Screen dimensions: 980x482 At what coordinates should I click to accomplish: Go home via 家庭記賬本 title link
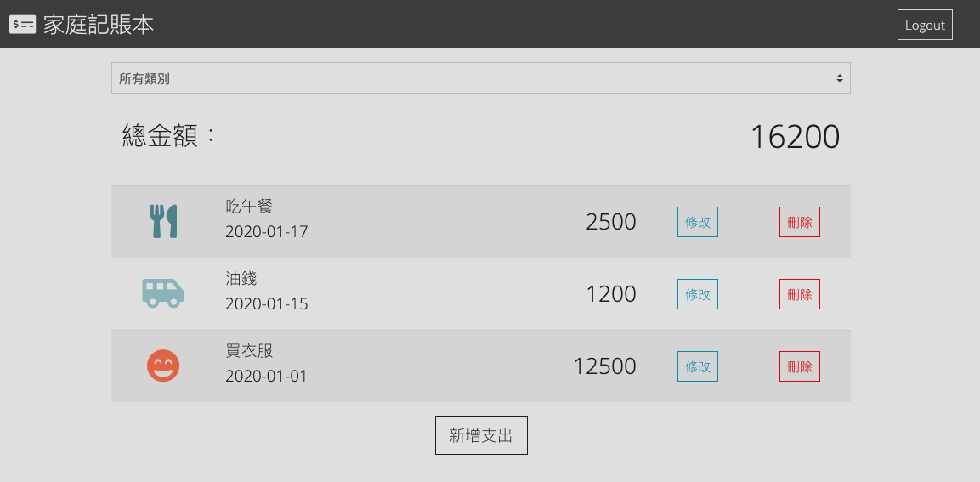[99, 25]
